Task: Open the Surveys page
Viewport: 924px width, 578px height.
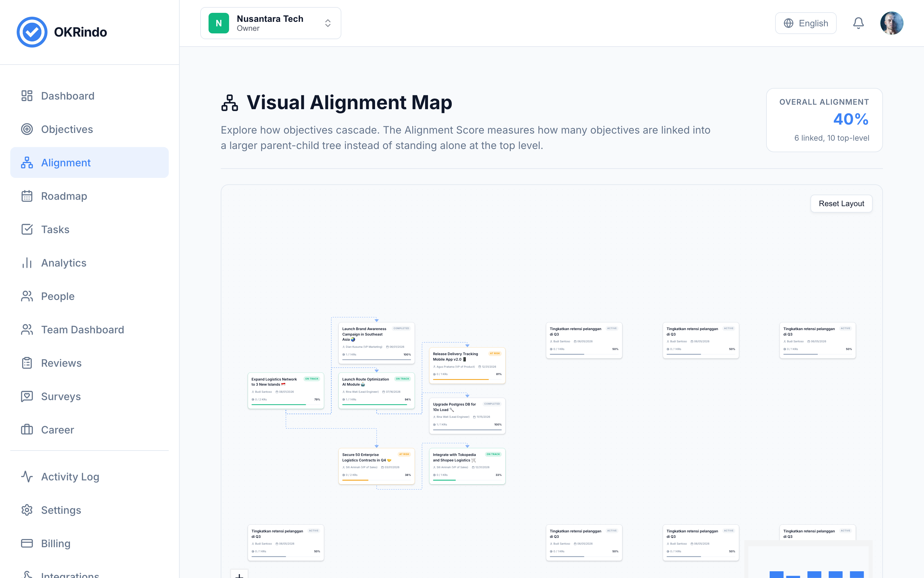Action: tap(89, 397)
